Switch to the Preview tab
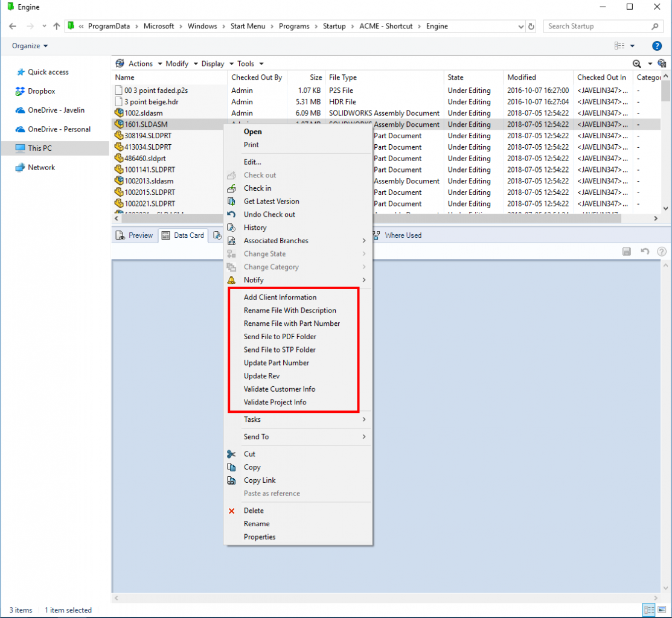Image resolution: width=672 pixels, height=618 pixels. click(135, 235)
